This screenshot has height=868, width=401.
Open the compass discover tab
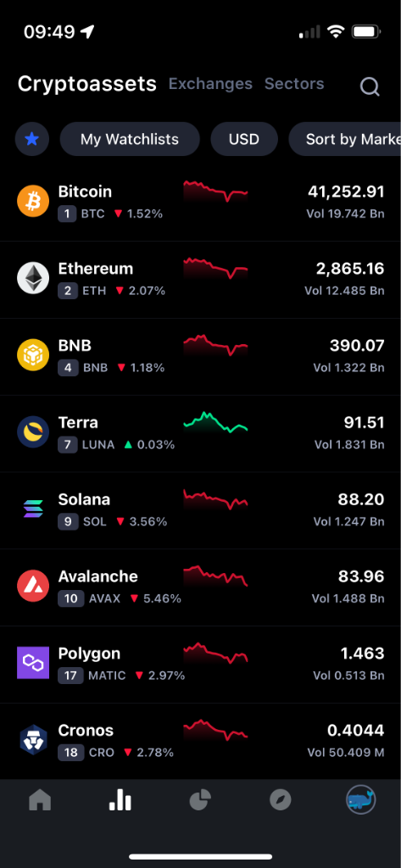pyautogui.click(x=281, y=800)
